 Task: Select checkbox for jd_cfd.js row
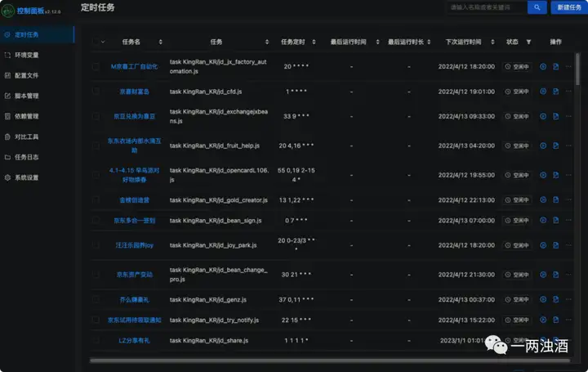96,92
